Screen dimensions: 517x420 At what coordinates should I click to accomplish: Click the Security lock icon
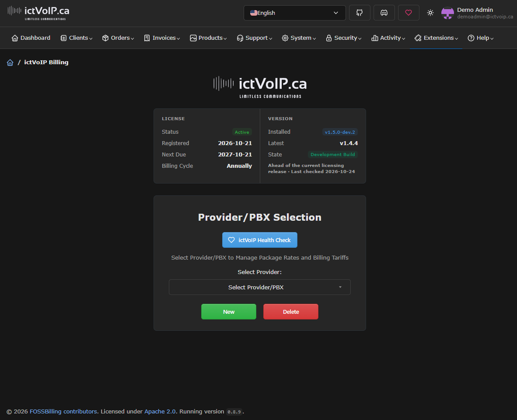pos(329,38)
